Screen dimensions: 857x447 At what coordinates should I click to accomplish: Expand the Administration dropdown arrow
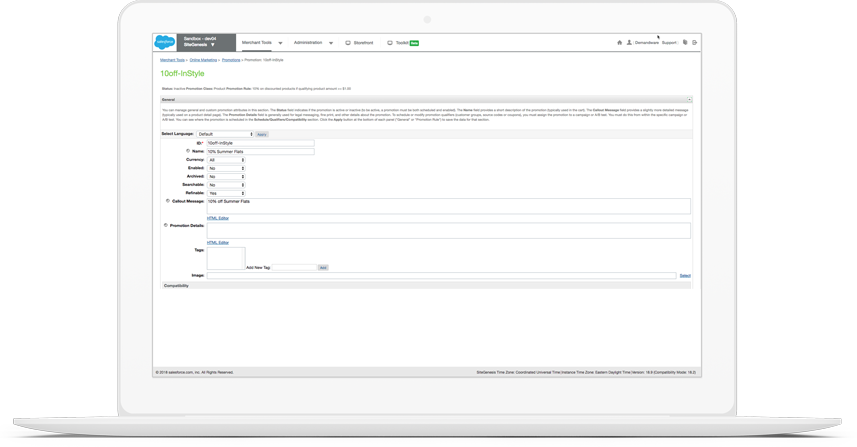331,43
